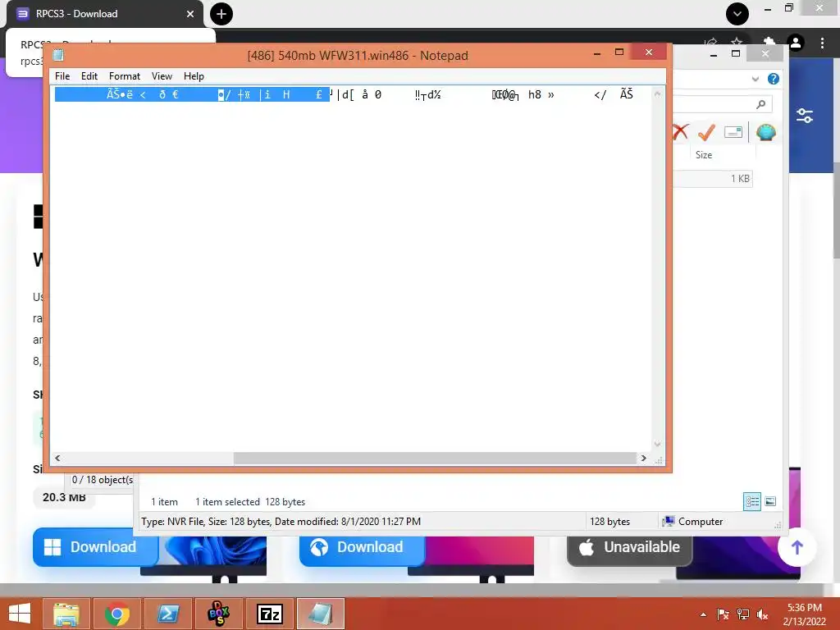Switch Explorer to details view
Screen dimensions: 840x630
tap(752, 501)
